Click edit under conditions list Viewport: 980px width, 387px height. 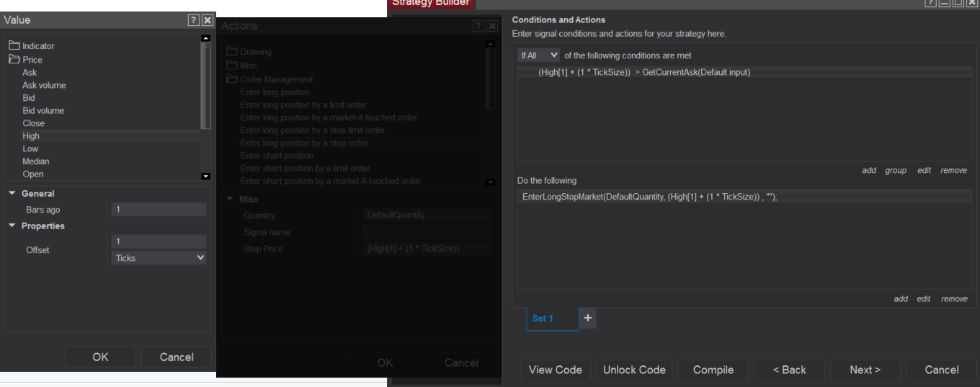click(924, 171)
